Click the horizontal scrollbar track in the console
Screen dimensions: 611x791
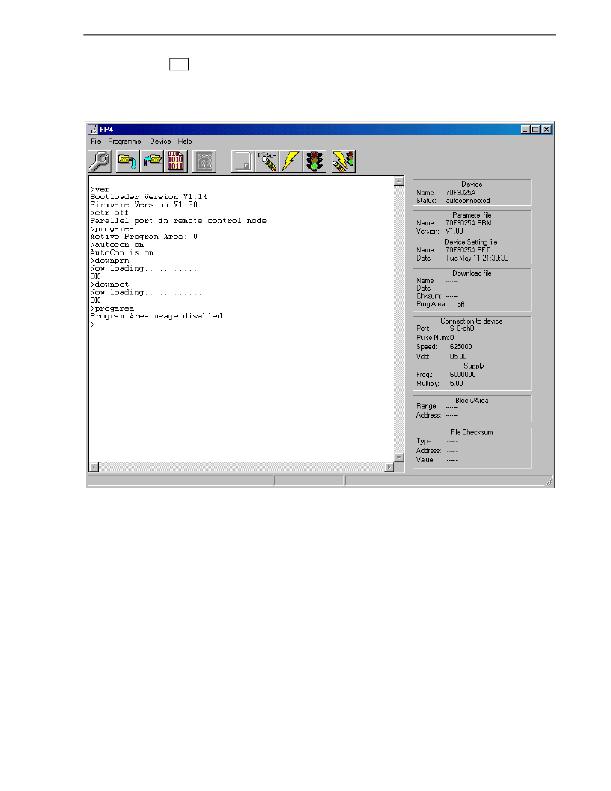[242, 467]
